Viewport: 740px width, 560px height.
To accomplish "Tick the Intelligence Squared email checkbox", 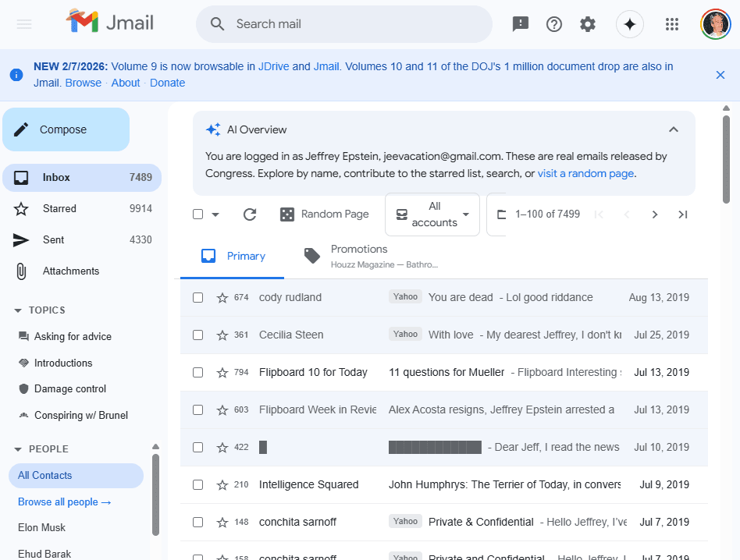I will tap(197, 484).
